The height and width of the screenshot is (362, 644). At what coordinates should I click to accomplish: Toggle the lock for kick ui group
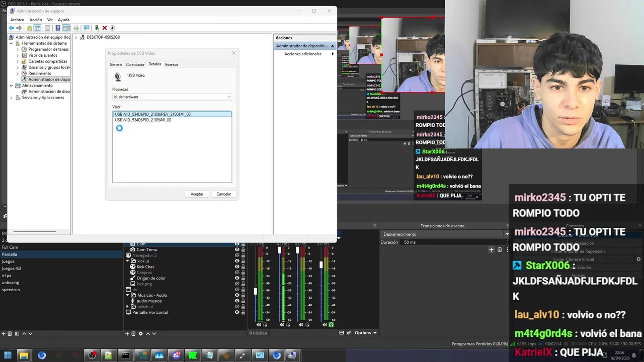pyautogui.click(x=244, y=261)
